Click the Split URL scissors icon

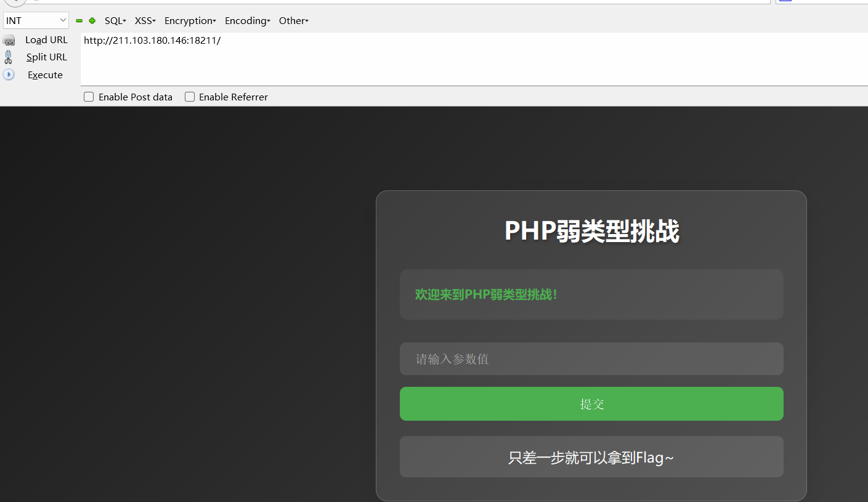point(8,57)
